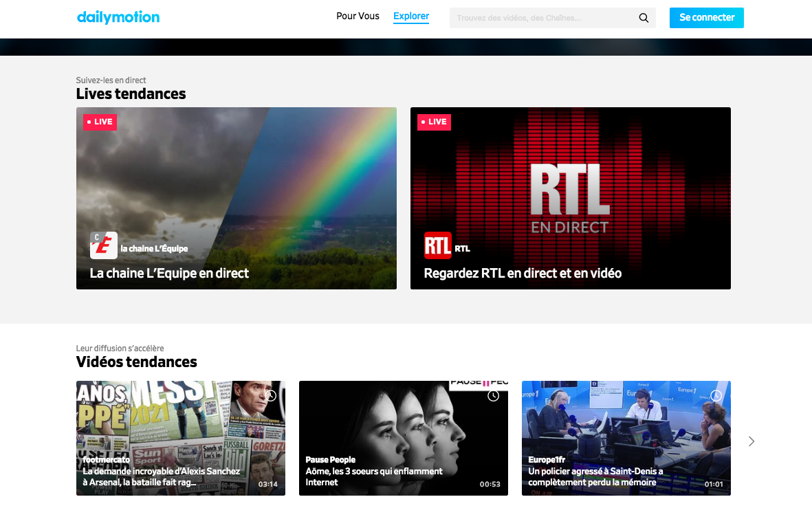Expand trending videos with the right chevron
Viewport: 812px width, 508px height.
pyautogui.click(x=751, y=441)
